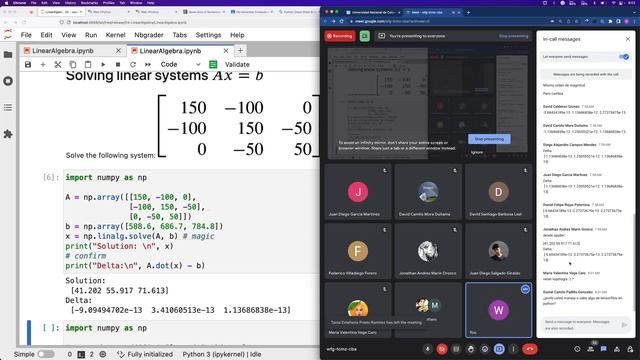Image resolution: width=640 pixels, height=360 pixels.
Task: Select Jonathan Andres Marin Orozco tile
Action: (428, 251)
